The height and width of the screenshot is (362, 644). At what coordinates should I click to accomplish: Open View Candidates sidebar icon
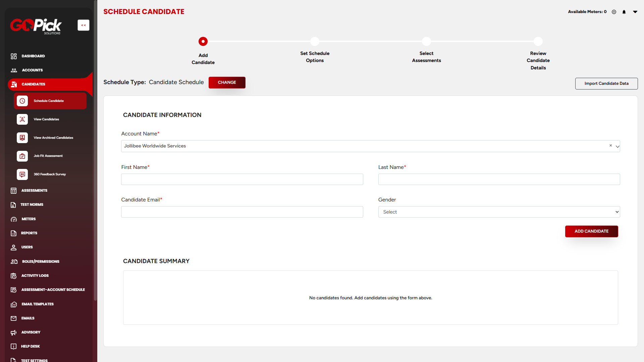(22, 119)
